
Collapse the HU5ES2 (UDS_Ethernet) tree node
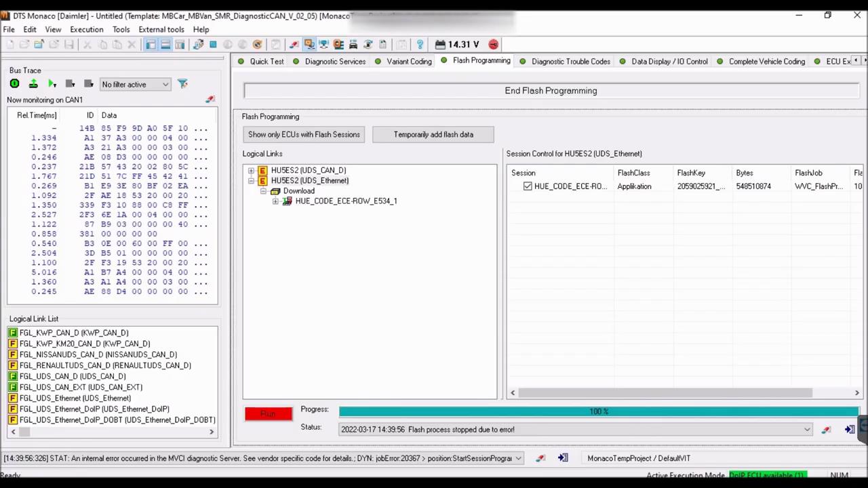pos(252,181)
